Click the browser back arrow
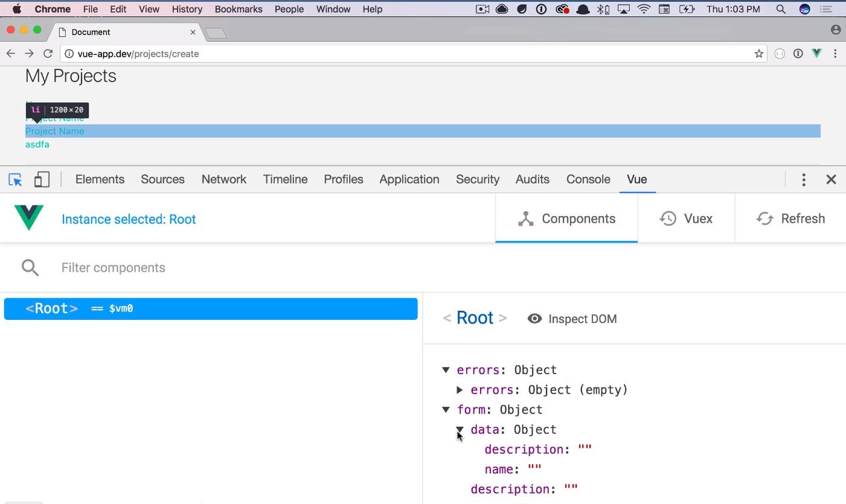 pyautogui.click(x=11, y=54)
